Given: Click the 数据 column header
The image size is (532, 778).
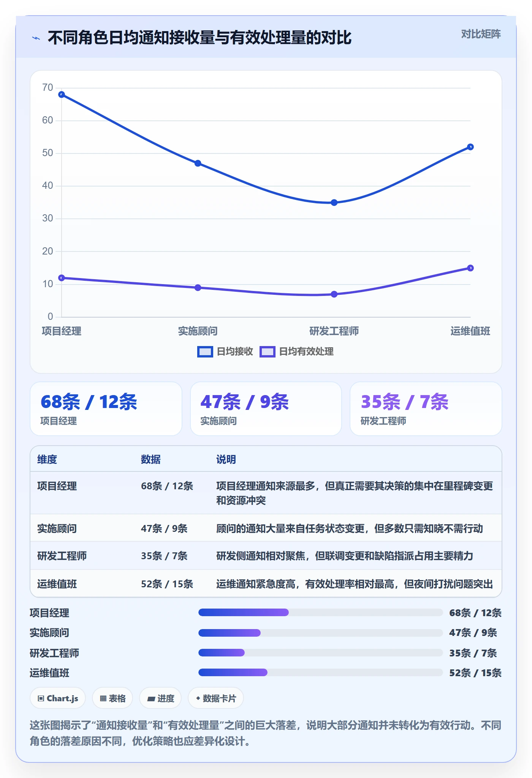Looking at the screenshot, I should click(x=151, y=459).
